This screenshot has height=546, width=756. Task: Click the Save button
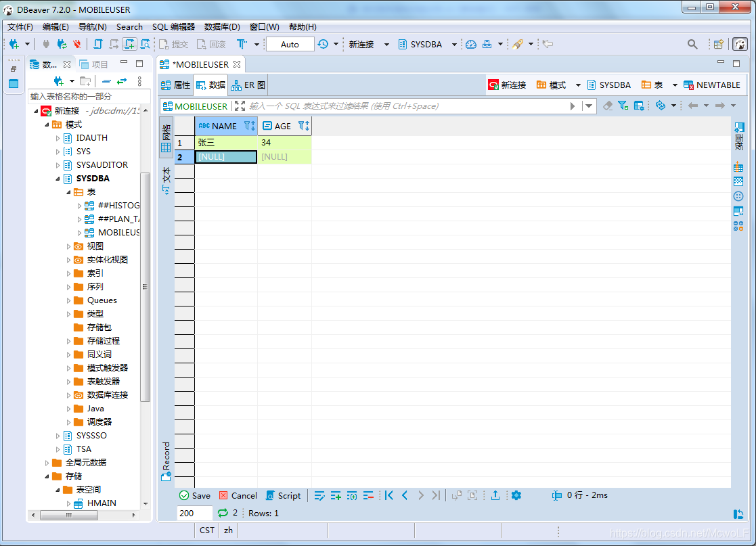195,495
